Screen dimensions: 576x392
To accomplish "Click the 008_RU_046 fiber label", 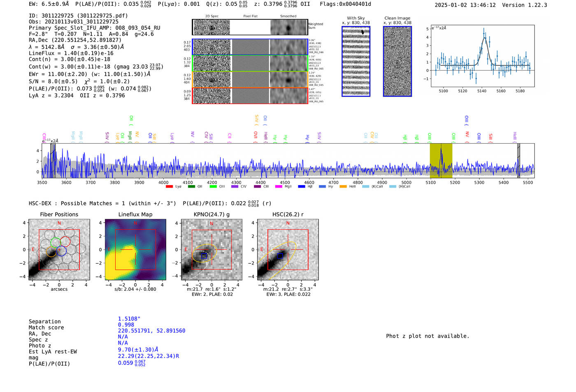I will 316,53.
